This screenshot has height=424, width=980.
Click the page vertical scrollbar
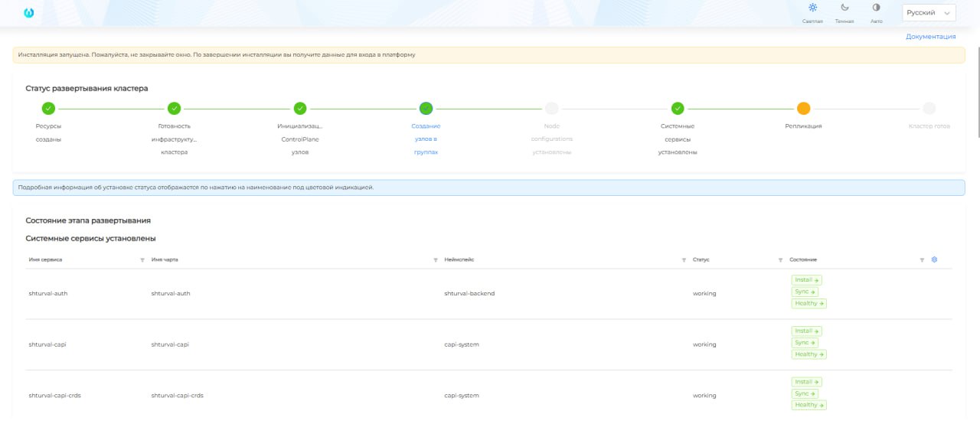click(977, 92)
